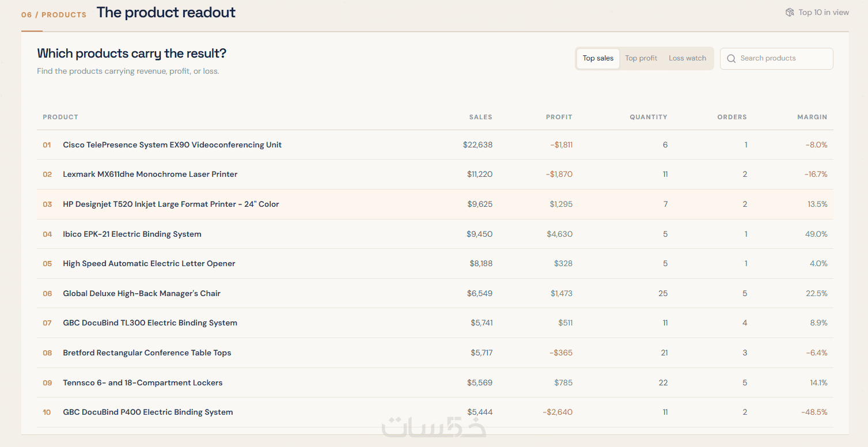This screenshot has height=447, width=868.
Task: Click the $1,473 profit value
Action: click(x=562, y=294)
